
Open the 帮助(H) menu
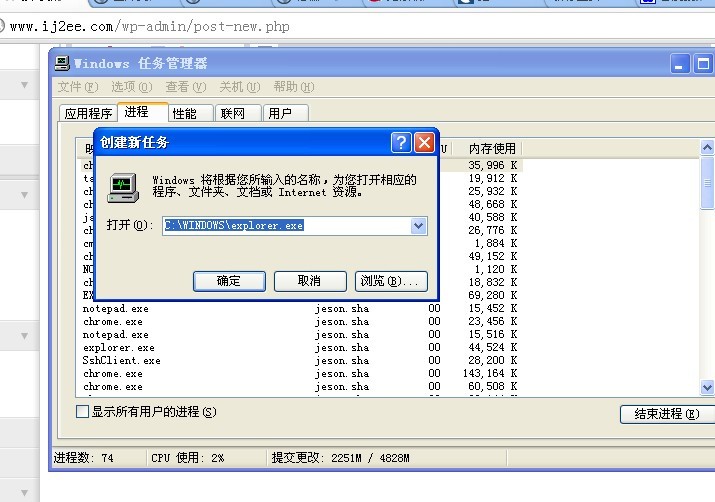[294, 87]
